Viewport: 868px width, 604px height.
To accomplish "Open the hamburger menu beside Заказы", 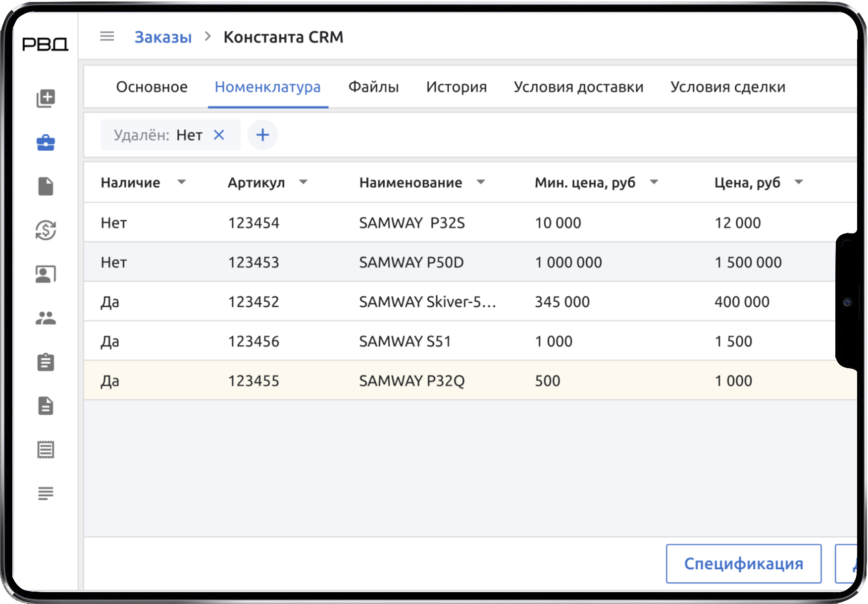I will (106, 36).
